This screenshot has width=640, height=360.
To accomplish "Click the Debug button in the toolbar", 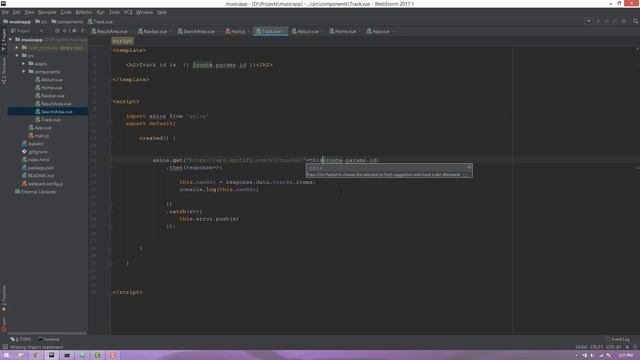I will tap(607, 21).
